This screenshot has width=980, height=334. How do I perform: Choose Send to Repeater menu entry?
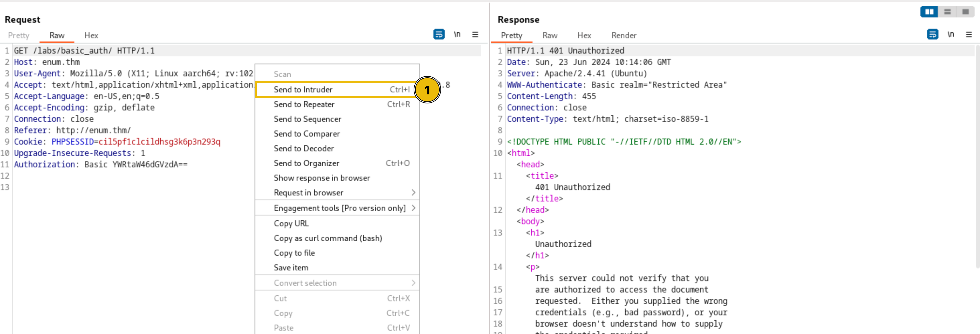click(337, 104)
